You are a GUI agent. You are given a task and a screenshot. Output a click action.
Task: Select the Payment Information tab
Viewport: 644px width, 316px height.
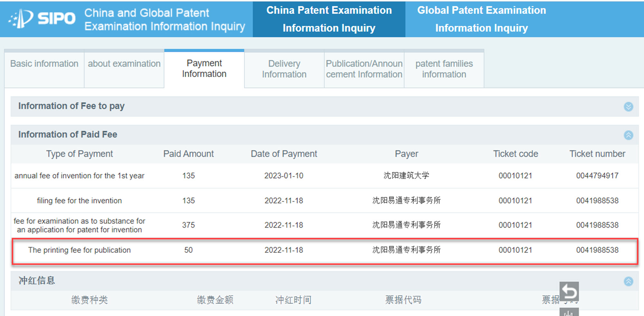pyautogui.click(x=204, y=68)
